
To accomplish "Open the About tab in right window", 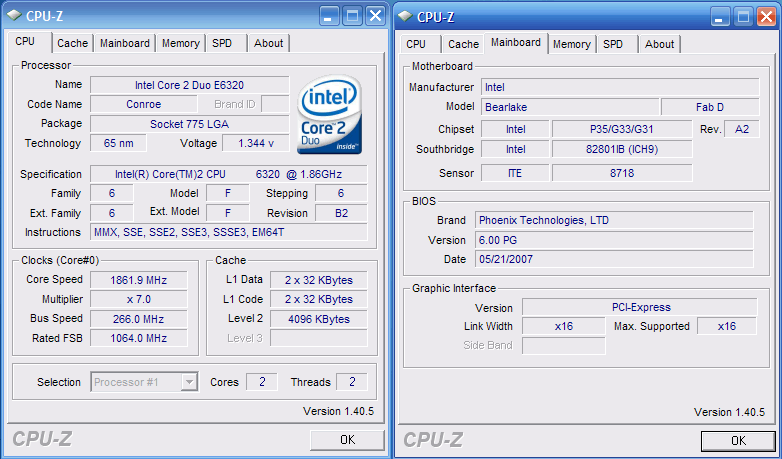I will click(659, 44).
